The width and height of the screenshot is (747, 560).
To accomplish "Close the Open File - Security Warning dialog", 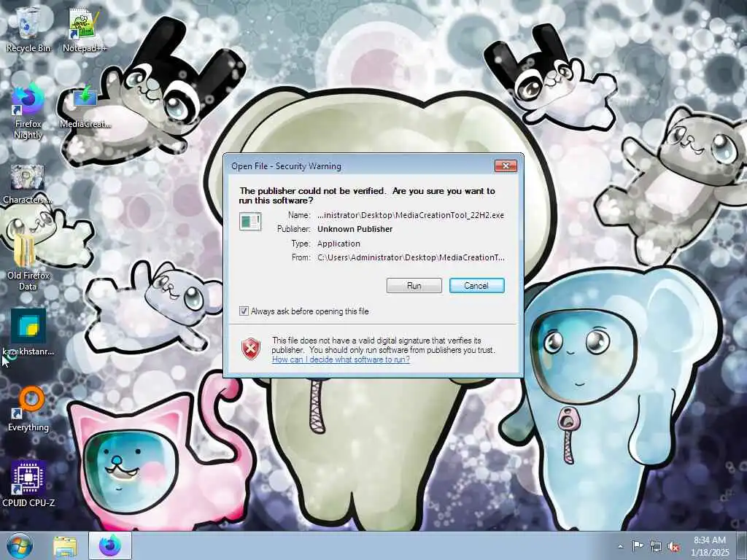I will click(506, 166).
